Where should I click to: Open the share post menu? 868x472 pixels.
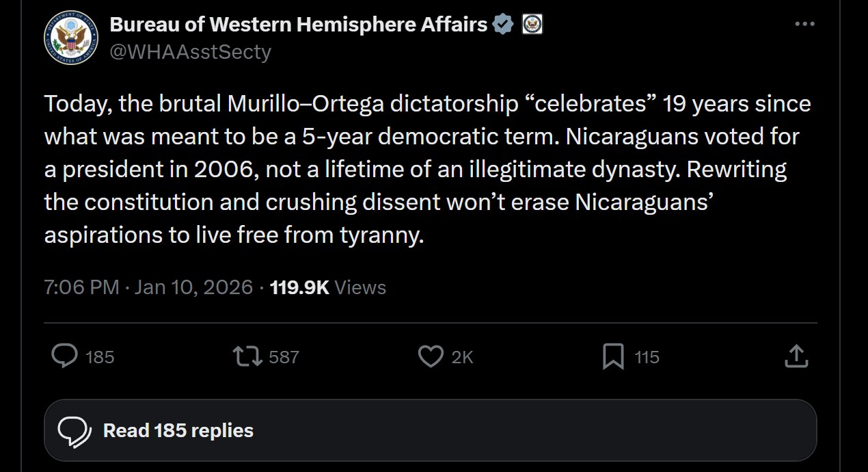click(x=796, y=356)
